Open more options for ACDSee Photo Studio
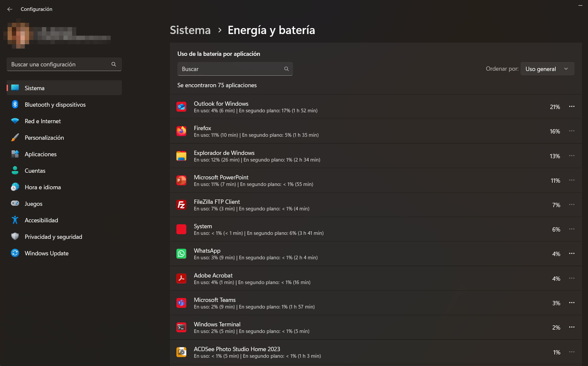This screenshot has width=588, height=366. [x=572, y=352]
